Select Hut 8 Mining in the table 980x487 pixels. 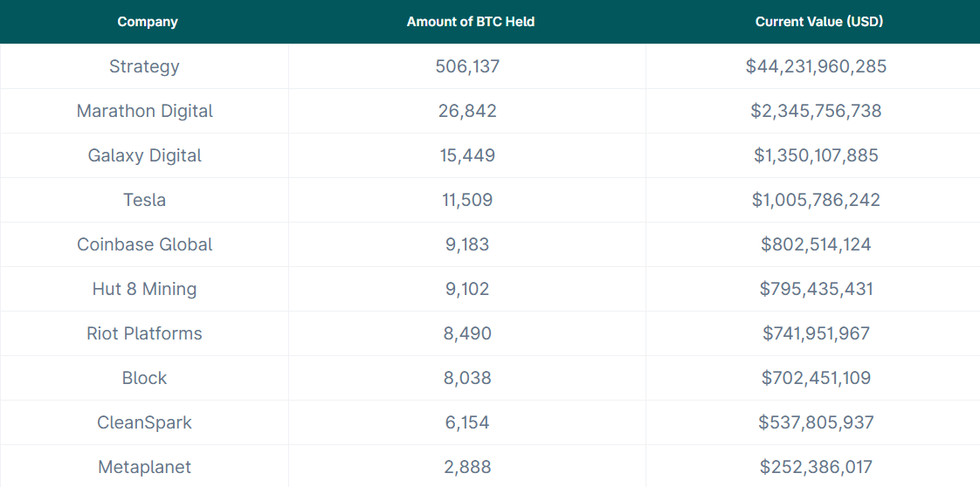point(144,289)
